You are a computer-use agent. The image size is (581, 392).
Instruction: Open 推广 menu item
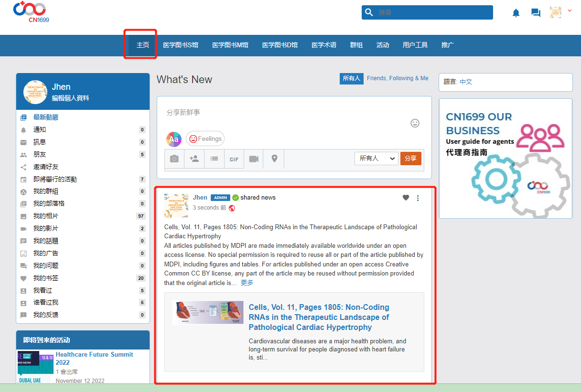pyautogui.click(x=448, y=45)
